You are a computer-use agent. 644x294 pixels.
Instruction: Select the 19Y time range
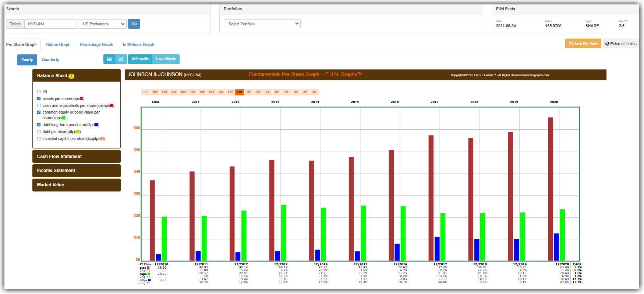155,92
